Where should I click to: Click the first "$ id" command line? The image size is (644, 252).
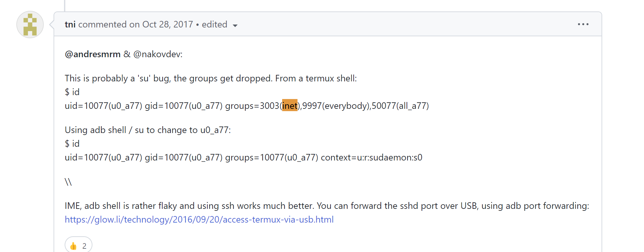pos(72,92)
